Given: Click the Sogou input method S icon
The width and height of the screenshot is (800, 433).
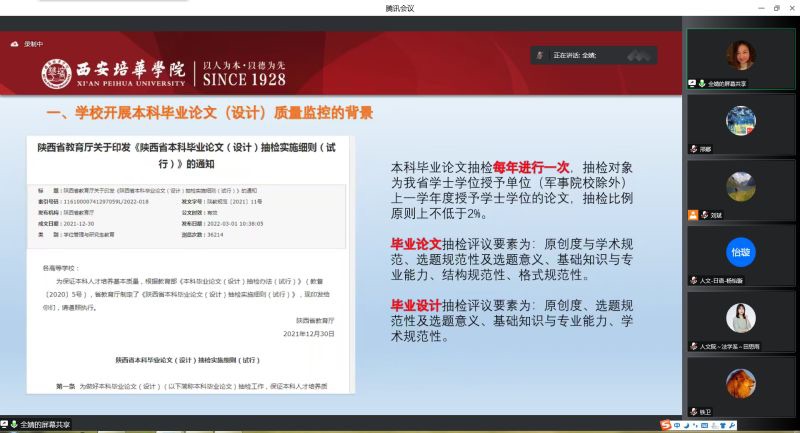Looking at the screenshot, I should (666, 426).
